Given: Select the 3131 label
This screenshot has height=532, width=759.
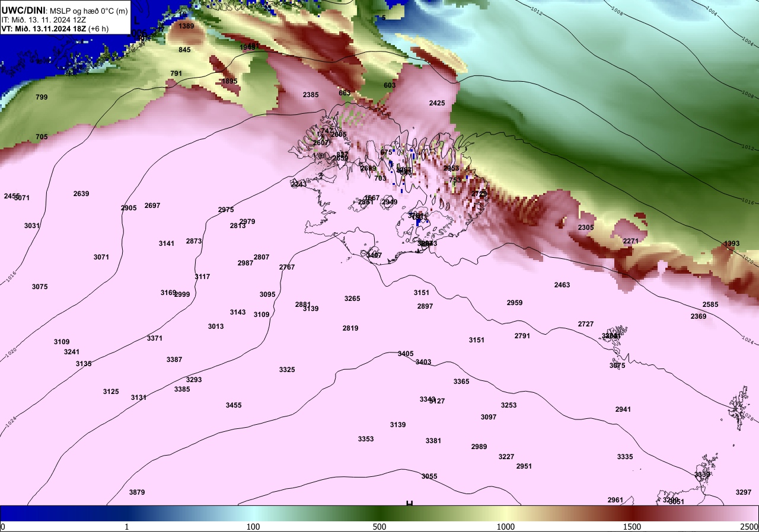Looking at the screenshot, I should click(139, 398).
